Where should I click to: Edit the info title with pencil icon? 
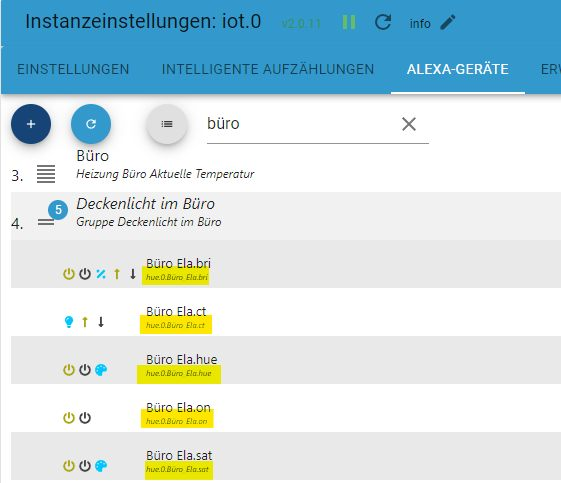click(x=448, y=23)
